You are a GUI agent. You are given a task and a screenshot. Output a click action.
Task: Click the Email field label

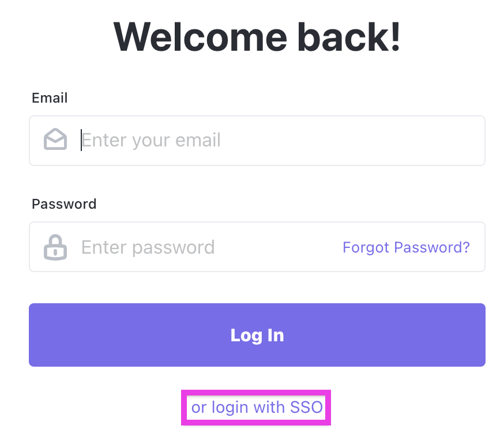[50, 98]
